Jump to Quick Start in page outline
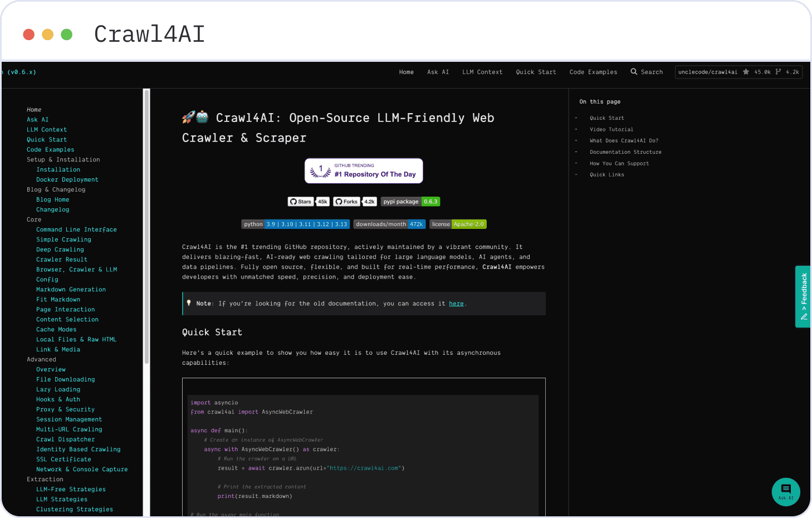Image resolution: width=812 pixels, height=518 pixels. point(607,118)
